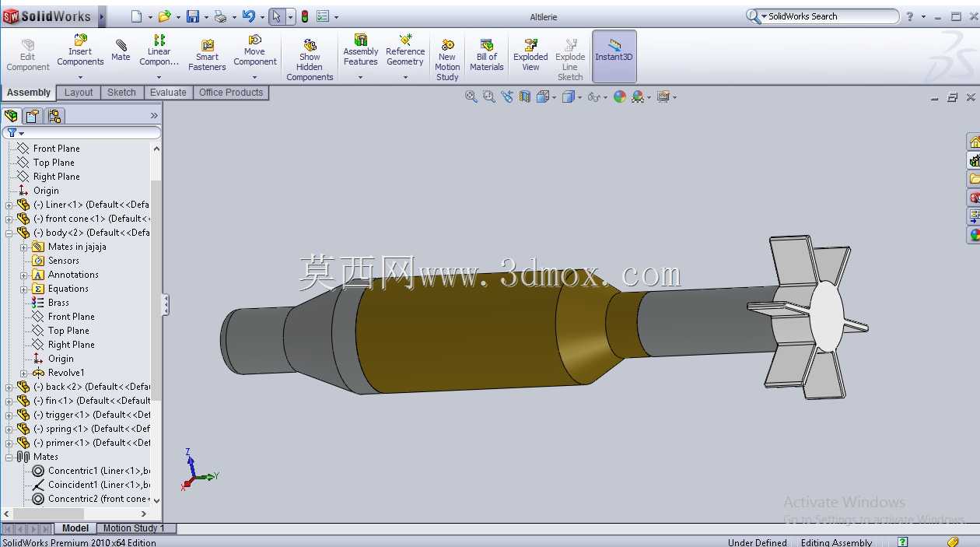Click Insert Components tool
Screen dimensions: 980x547
point(80,51)
